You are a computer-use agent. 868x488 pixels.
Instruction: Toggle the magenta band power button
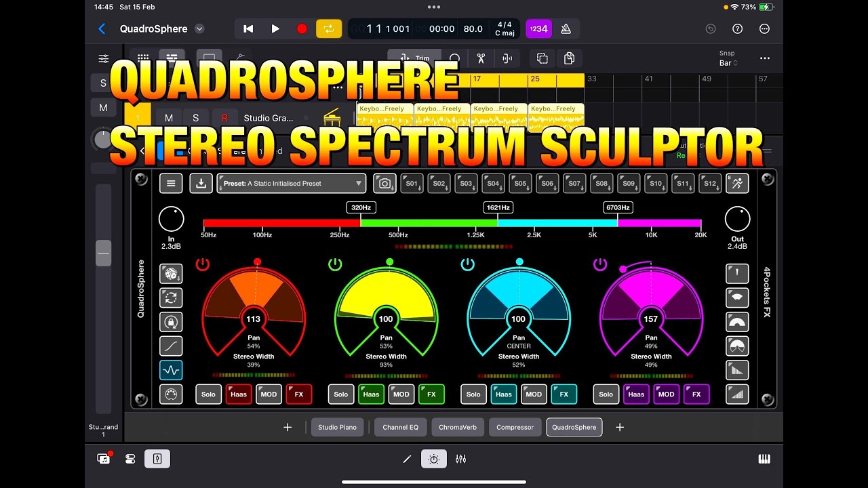coord(600,264)
